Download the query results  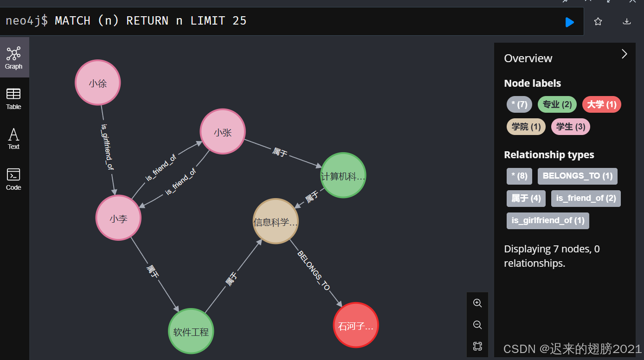627,21
